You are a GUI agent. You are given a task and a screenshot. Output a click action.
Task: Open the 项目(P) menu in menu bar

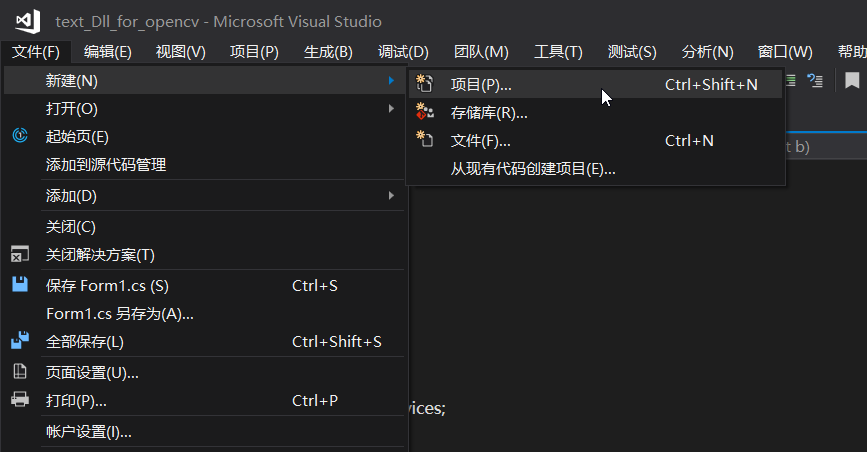[254, 52]
